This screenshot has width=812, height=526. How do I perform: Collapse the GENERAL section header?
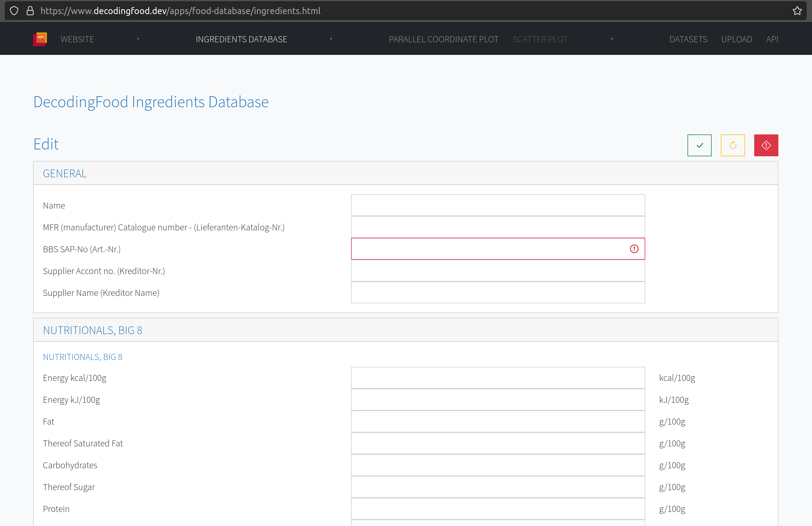pos(65,174)
